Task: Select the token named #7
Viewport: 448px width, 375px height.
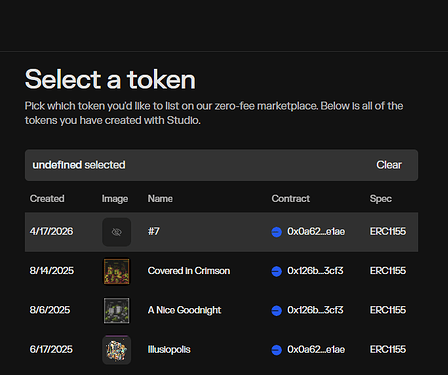Action: click(x=154, y=232)
